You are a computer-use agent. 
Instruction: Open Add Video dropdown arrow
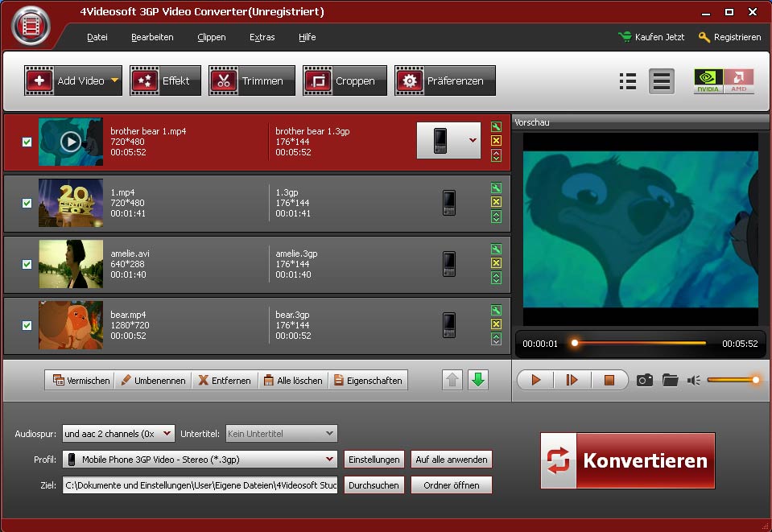(114, 80)
